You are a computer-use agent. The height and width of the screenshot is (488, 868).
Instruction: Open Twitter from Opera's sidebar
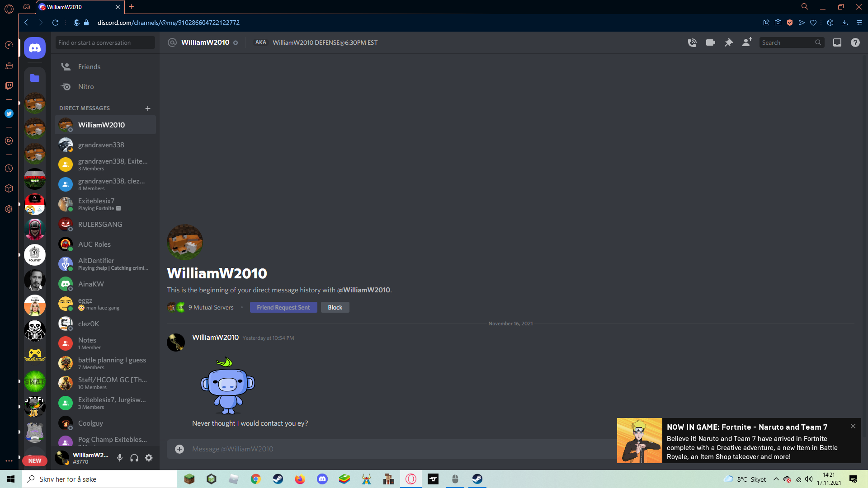[9, 113]
